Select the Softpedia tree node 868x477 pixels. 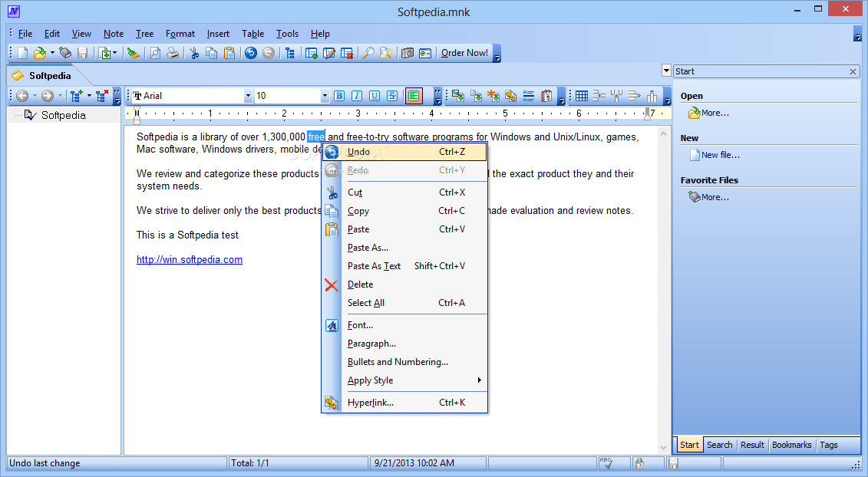click(x=63, y=115)
